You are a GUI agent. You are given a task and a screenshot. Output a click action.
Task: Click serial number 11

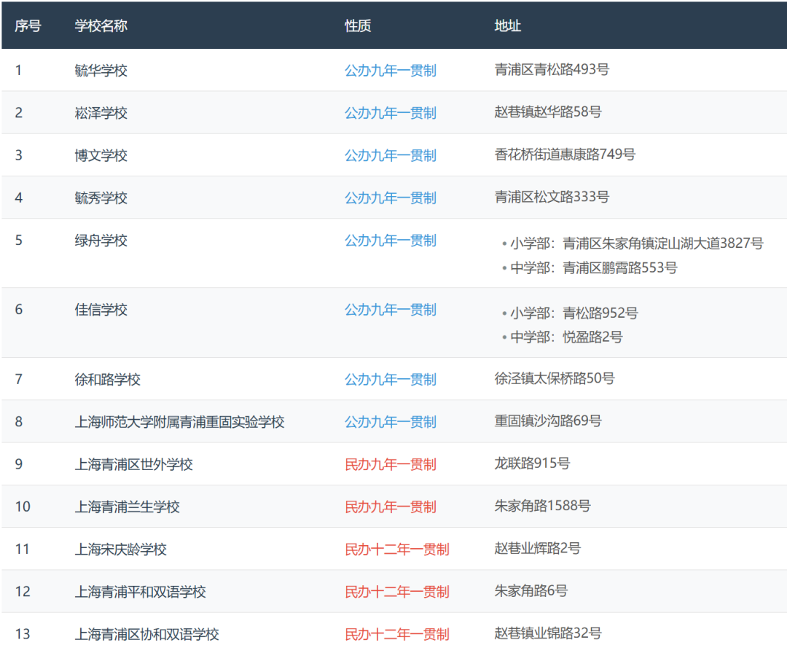pyautogui.click(x=23, y=549)
